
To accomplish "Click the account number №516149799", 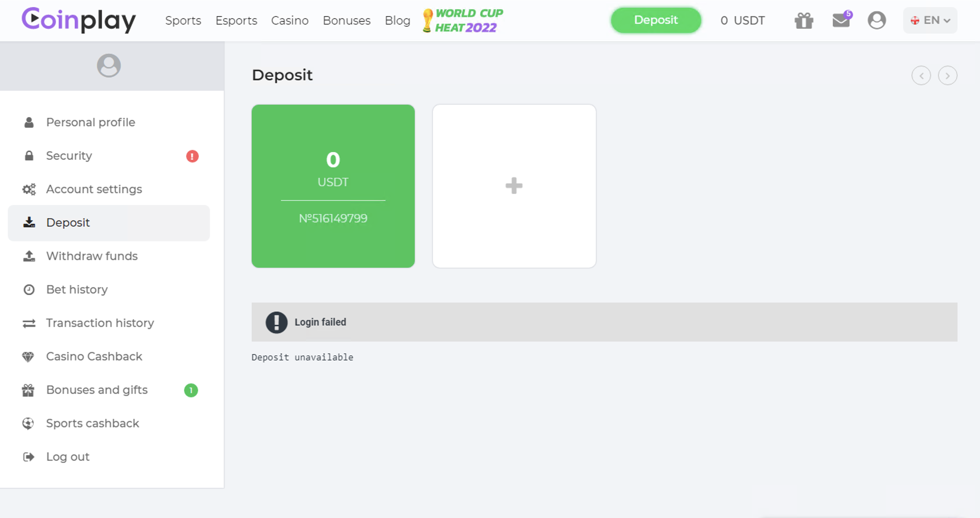I will (x=333, y=219).
